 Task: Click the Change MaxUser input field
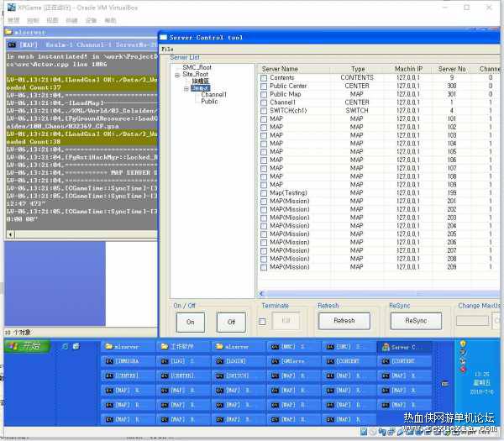coord(472,321)
